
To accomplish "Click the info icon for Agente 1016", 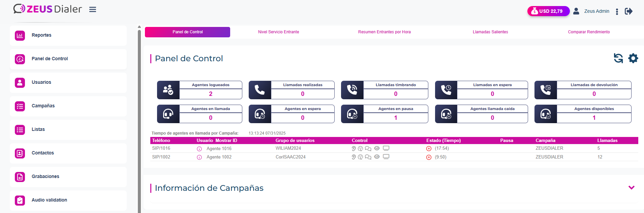I will (x=199, y=149).
